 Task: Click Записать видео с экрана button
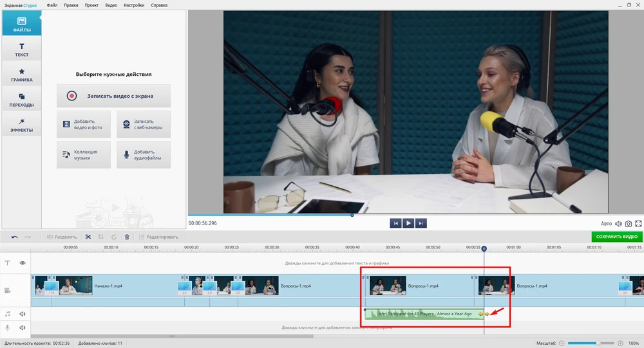(x=113, y=96)
